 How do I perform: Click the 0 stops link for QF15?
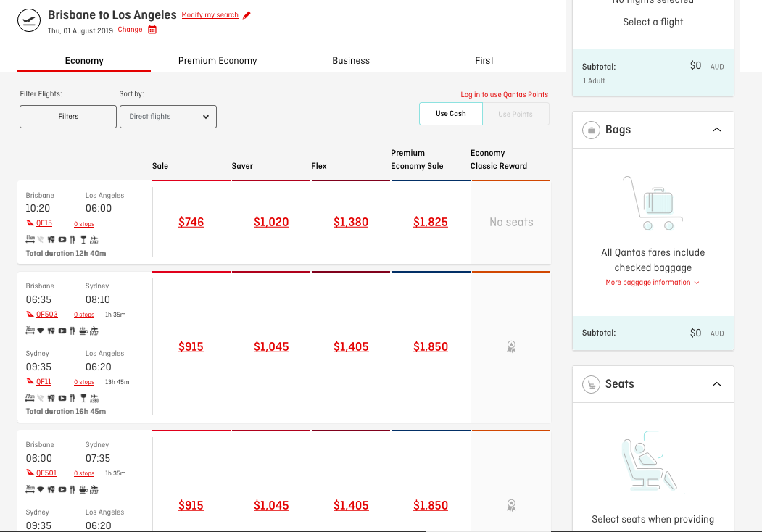(x=84, y=224)
